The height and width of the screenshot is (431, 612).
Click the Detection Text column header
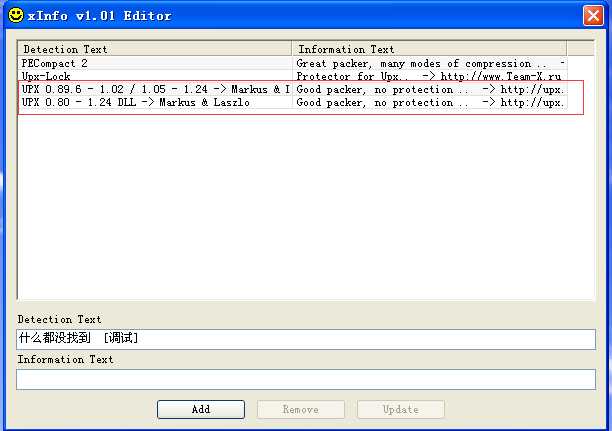click(x=155, y=49)
